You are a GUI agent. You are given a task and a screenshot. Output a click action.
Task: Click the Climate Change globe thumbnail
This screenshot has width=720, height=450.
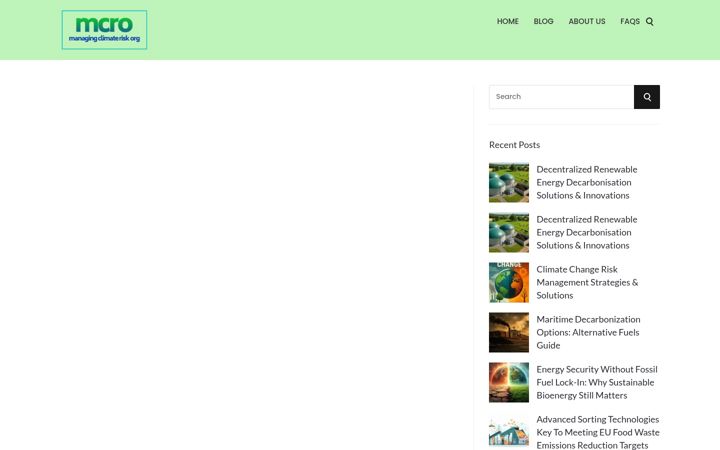coord(509,282)
